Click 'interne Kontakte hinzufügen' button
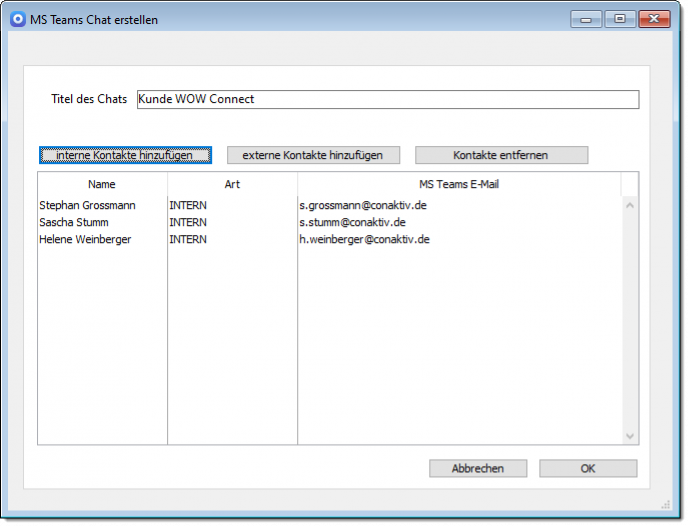The image size is (688, 526). pyautogui.click(x=125, y=155)
